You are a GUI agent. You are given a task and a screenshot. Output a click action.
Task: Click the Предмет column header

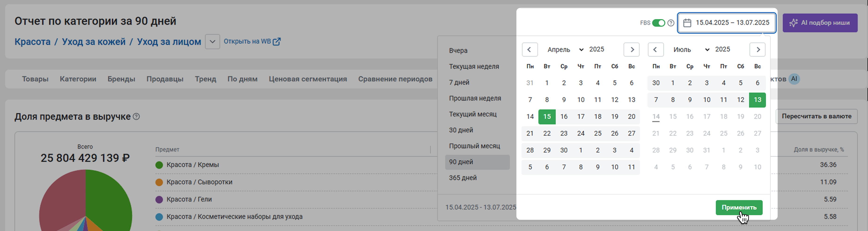[x=167, y=149]
